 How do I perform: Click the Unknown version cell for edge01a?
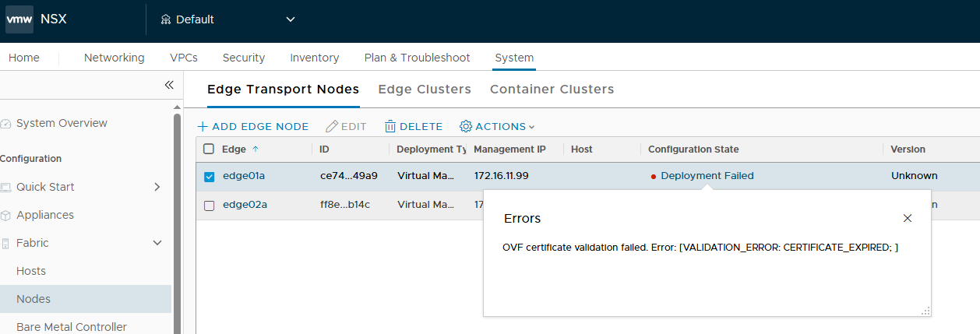coord(915,176)
